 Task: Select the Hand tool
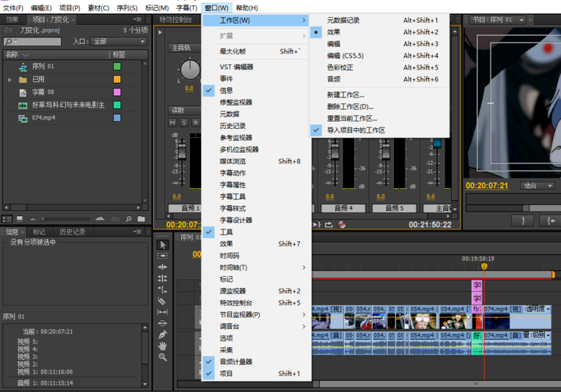tap(163, 346)
